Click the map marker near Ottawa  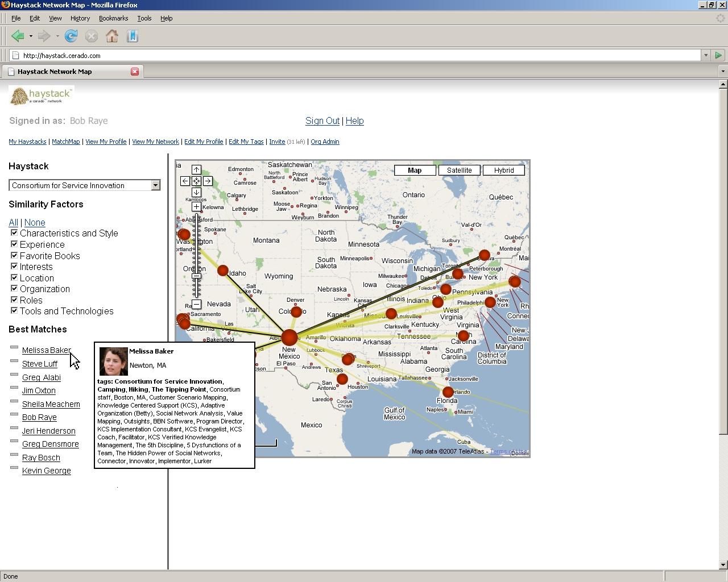click(x=485, y=256)
